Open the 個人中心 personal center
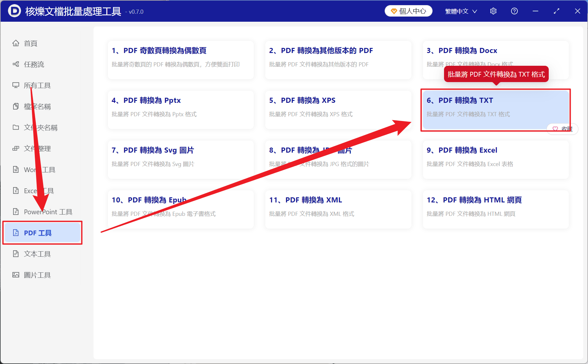588x364 pixels. tap(408, 11)
